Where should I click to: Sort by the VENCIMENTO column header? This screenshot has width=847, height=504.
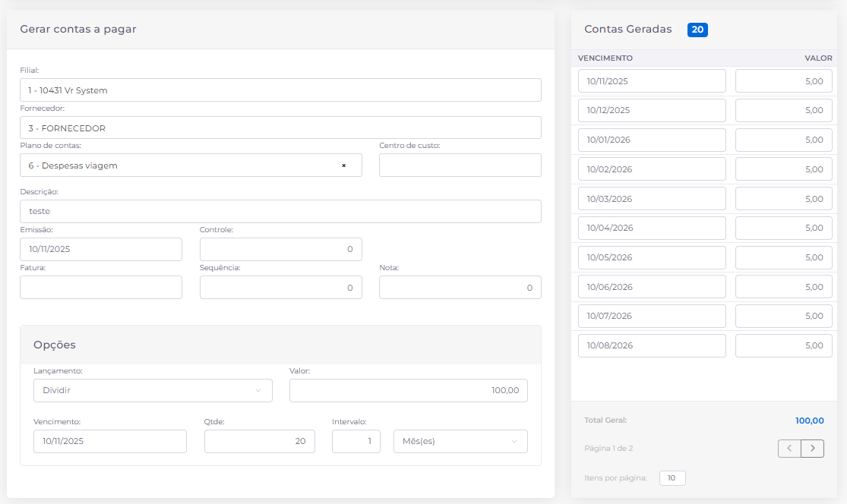[605, 58]
